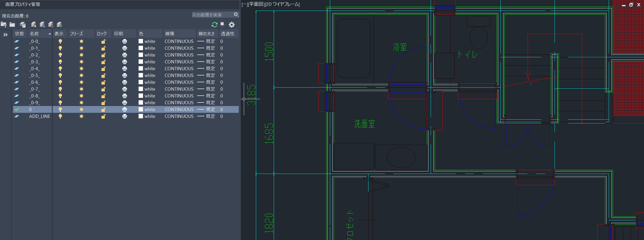644x240 pixels.
Task: Lock layer _0-7_ padlock icon
Action: [x=103, y=89]
